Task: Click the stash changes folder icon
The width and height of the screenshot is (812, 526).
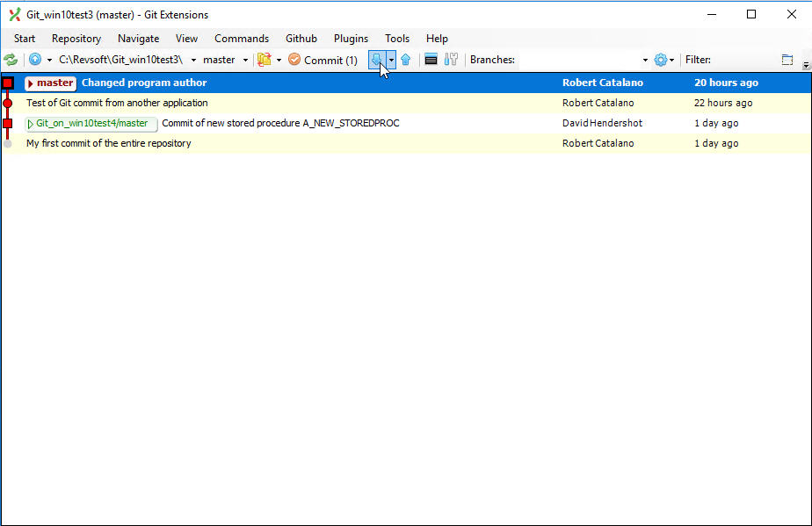Action: click(265, 60)
